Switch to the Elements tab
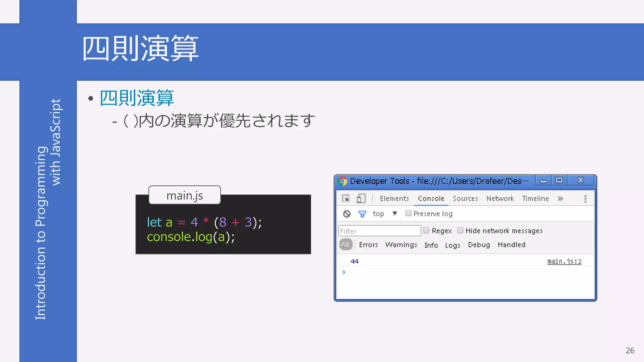 coord(394,199)
